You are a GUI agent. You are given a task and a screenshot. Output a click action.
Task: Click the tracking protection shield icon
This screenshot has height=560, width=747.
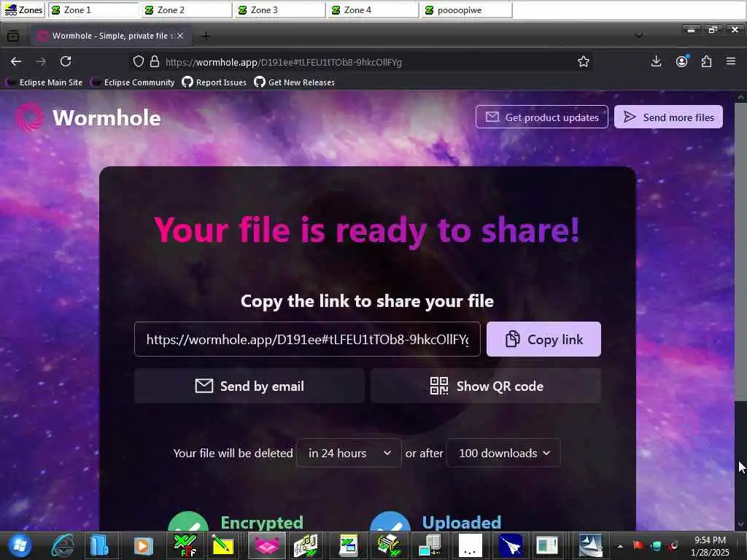tap(138, 61)
